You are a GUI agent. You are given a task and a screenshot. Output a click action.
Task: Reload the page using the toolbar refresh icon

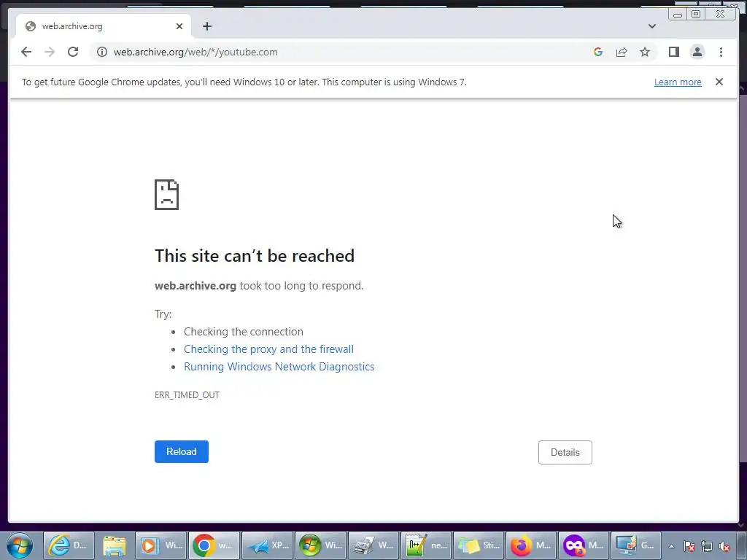(x=73, y=52)
